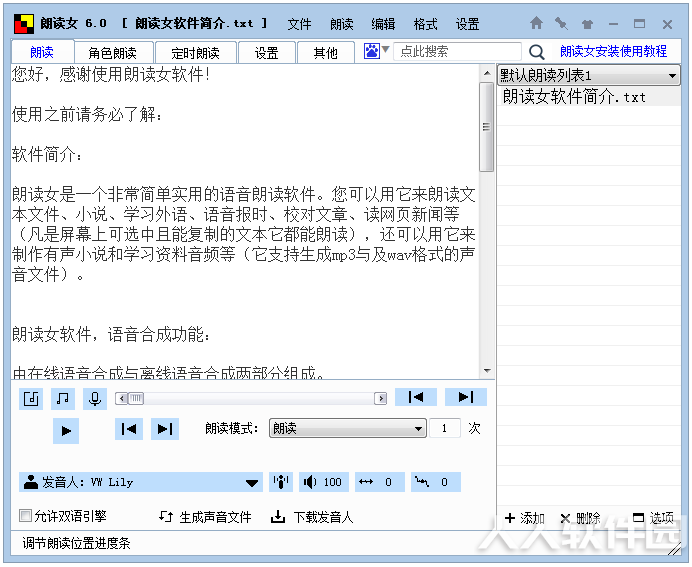
Task: Click right arrow of the position slider
Action: tap(380, 398)
